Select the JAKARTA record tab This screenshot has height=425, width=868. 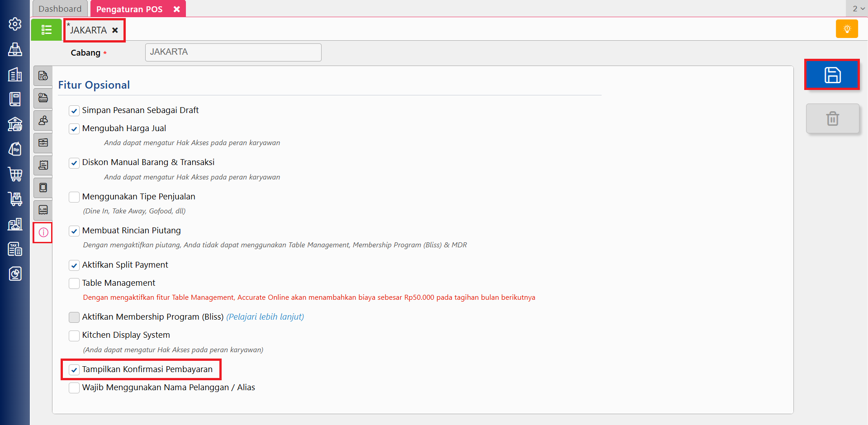pos(89,30)
